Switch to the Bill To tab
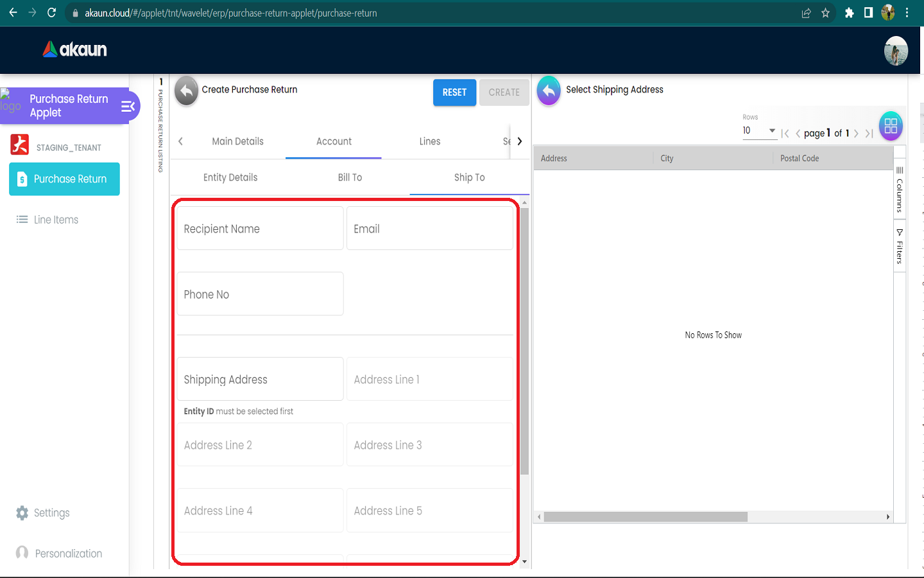This screenshot has height=578, width=924. (x=350, y=177)
